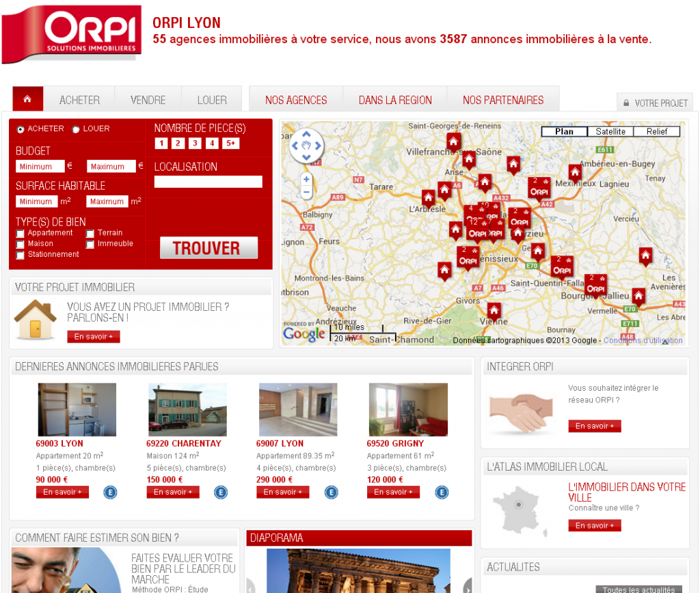Select 5+ pièces option

231,143
